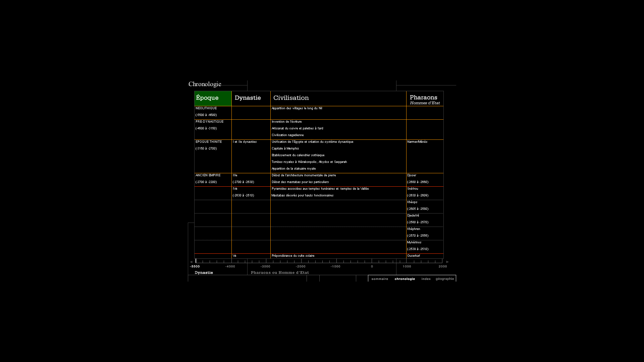Jump to -5500 on the timeline
644x362 pixels.
[195, 266]
